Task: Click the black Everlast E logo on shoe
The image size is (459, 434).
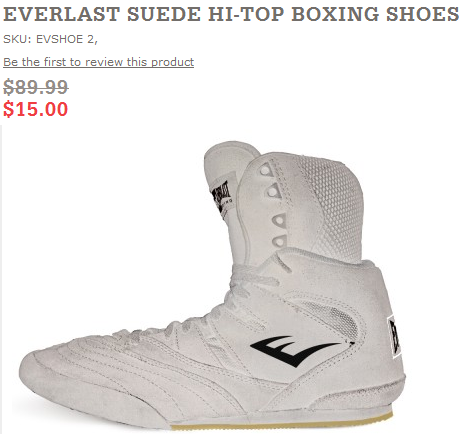Action: 295,351
